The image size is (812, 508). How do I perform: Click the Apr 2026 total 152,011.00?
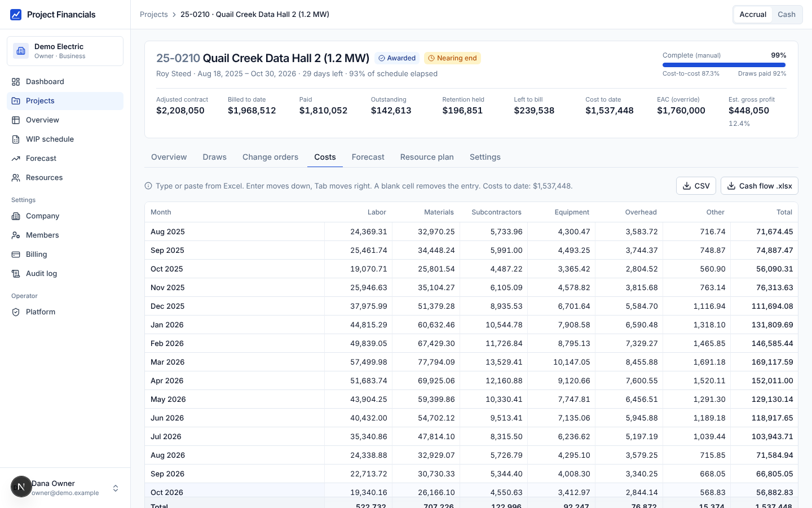click(772, 380)
